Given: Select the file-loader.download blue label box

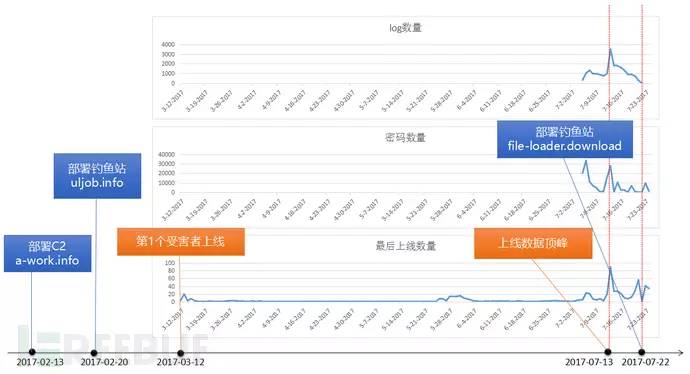Looking at the screenshot, I should pyautogui.click(x=565, y=139).
